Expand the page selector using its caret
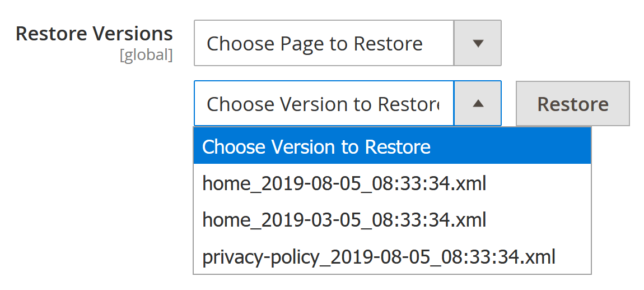Screen dimensions: 644x290 pyautogui.click(x=478, y=43)
